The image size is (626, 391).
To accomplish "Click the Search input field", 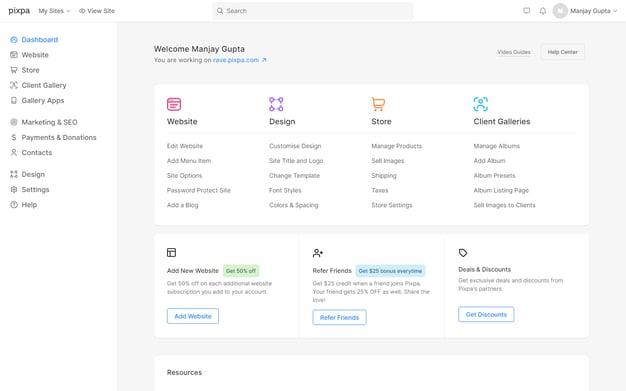I will (313, 11).
